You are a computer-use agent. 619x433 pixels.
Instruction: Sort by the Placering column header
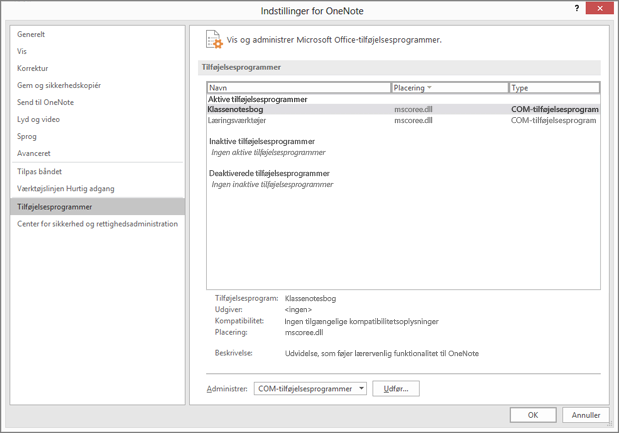(x=450, y=88)
